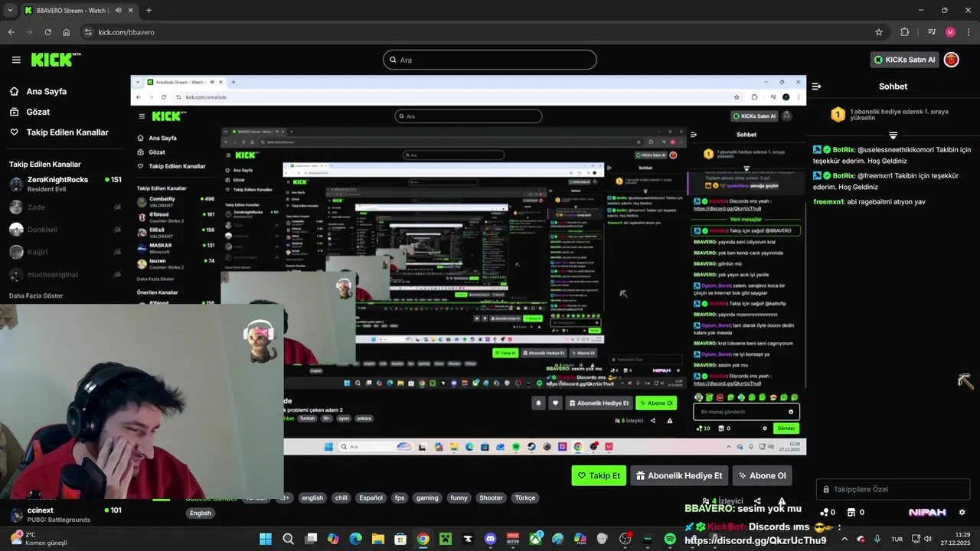Mute the BBAVERO Stream tab audio
The height and width of the screenshot is (551, 980).
118,11
